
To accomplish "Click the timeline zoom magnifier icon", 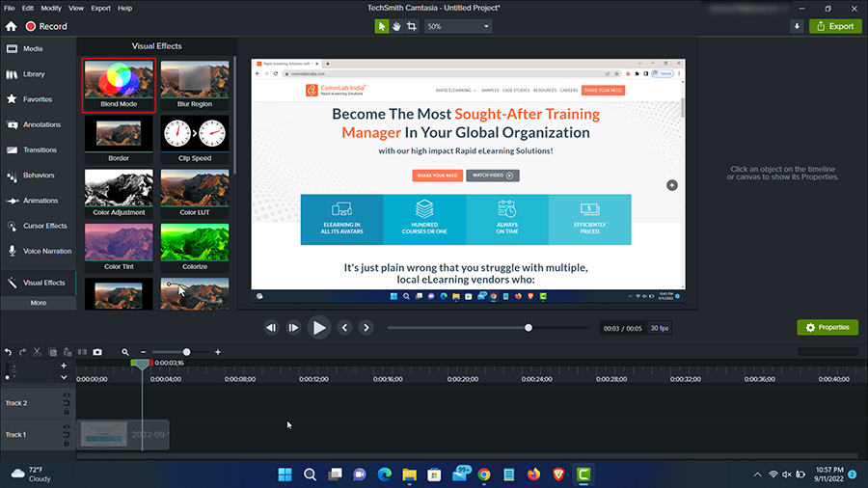I will click(x=125, y=352).
